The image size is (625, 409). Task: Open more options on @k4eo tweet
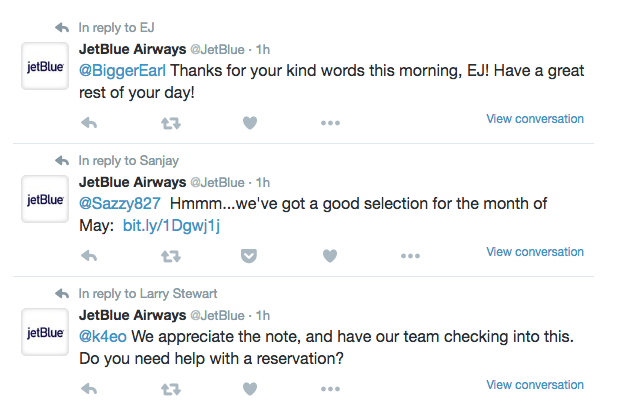pos(330,388)
